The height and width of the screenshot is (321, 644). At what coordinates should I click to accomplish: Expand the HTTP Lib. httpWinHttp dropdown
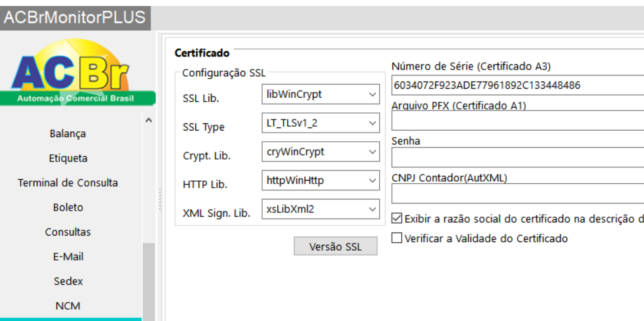coord(321,181)
